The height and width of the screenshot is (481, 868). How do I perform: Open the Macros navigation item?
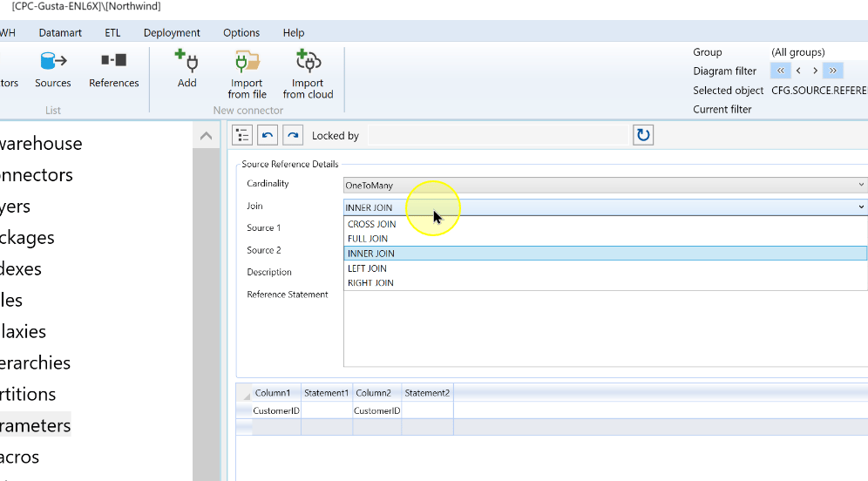tap(20, 457)
